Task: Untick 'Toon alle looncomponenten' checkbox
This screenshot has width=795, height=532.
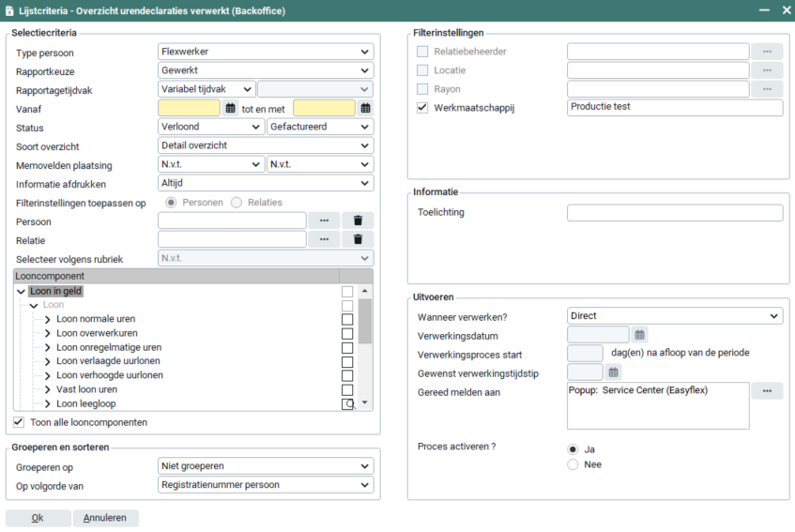Action: coord(20,422)
